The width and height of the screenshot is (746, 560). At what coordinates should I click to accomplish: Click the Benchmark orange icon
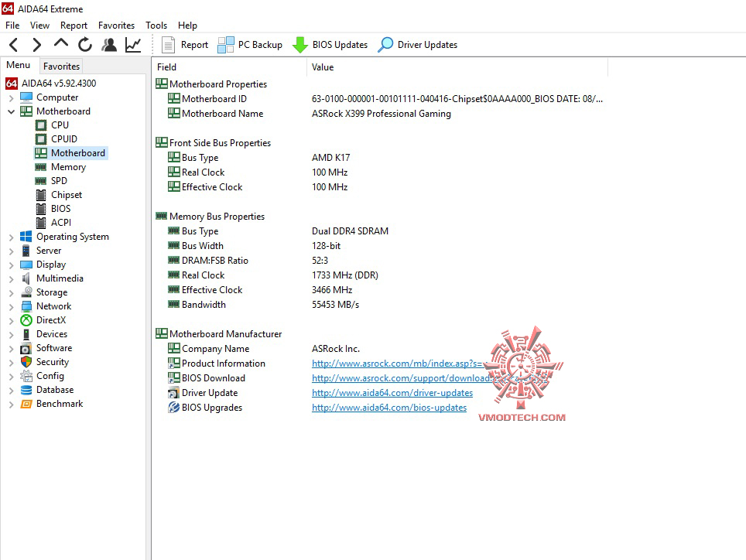26,404
